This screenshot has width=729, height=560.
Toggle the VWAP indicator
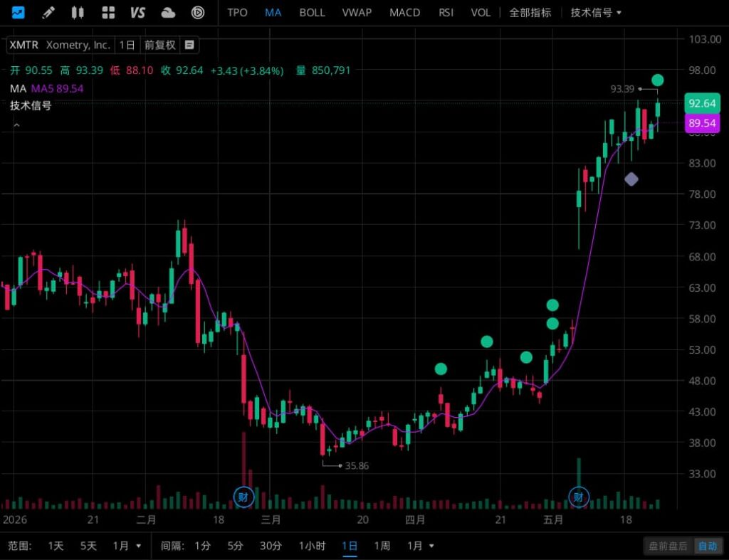tap(357, 13)
